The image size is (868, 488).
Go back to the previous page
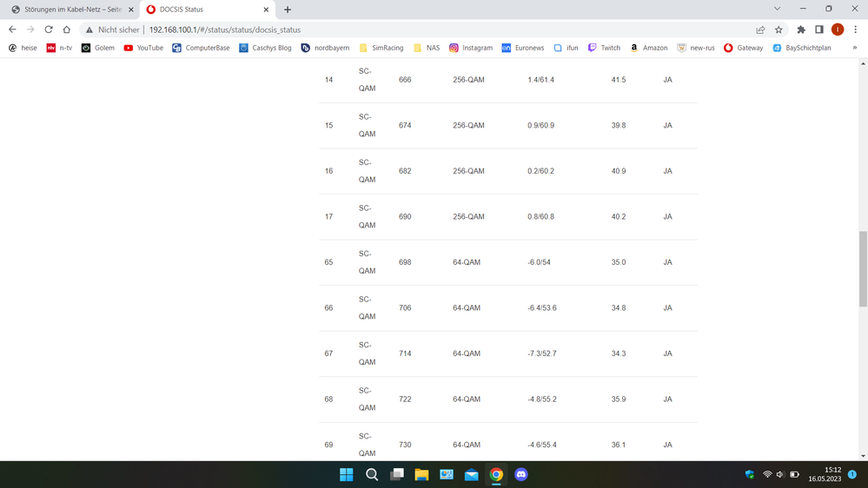(x=12, y=30)
